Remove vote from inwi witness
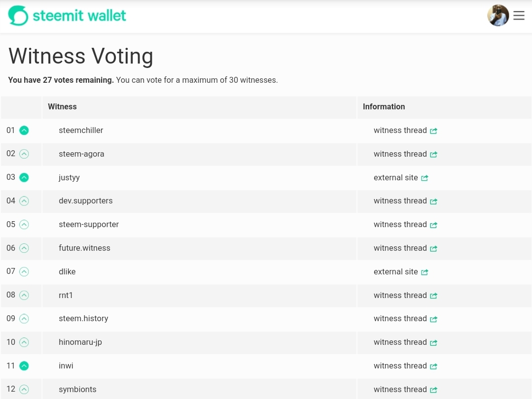 click(24, 366)
